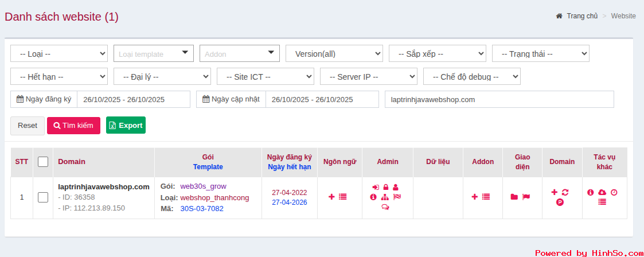Click the green Export button

[126, 125]
